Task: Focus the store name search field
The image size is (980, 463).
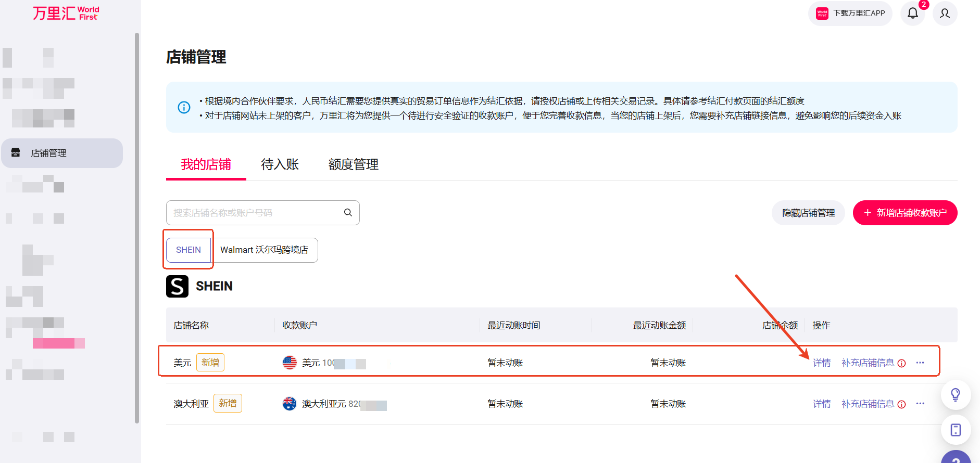Action: [x=255, y=213]
